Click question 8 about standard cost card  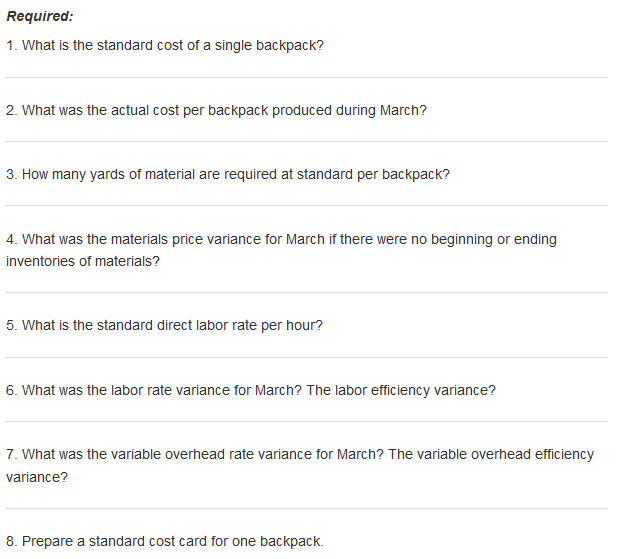point(165,542)
